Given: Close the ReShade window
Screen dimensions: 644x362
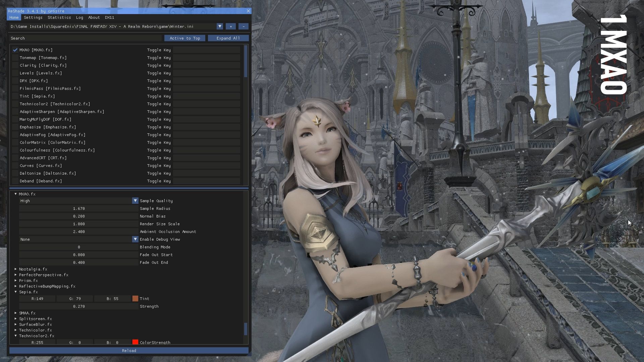Looking at the screenshot, I should (x=248, y=11).
